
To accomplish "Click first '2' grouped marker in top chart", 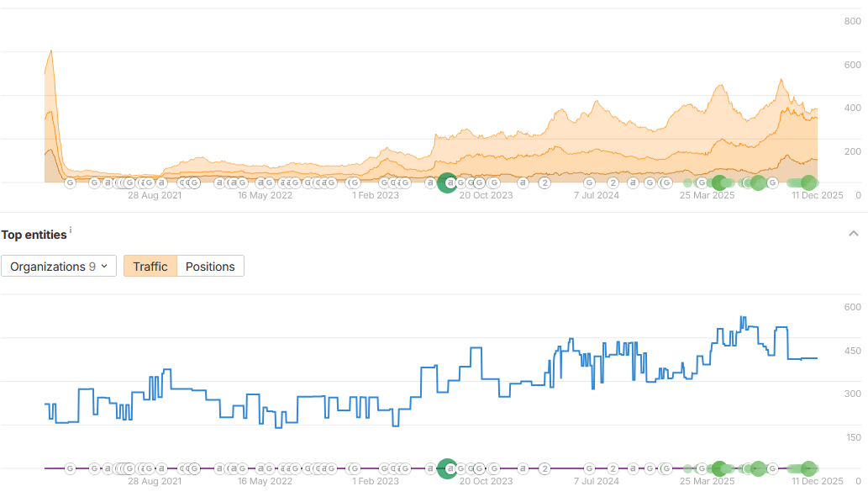I will point(544,182).
